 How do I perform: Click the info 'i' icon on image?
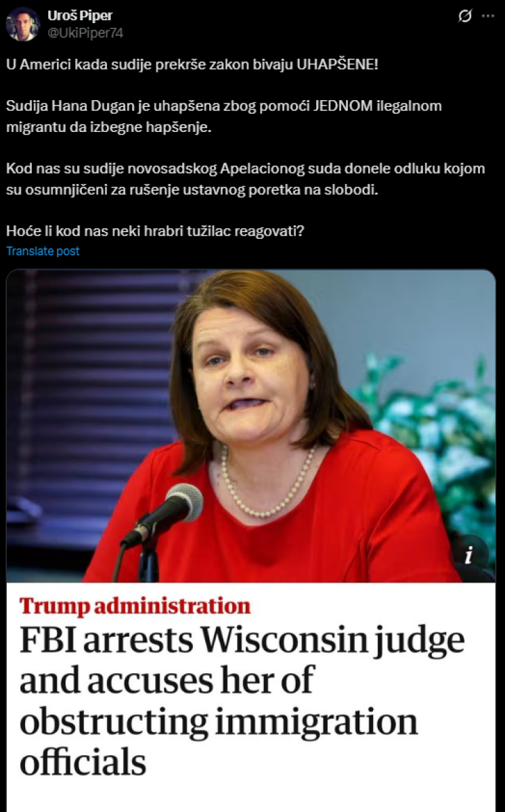coord(468,554)
